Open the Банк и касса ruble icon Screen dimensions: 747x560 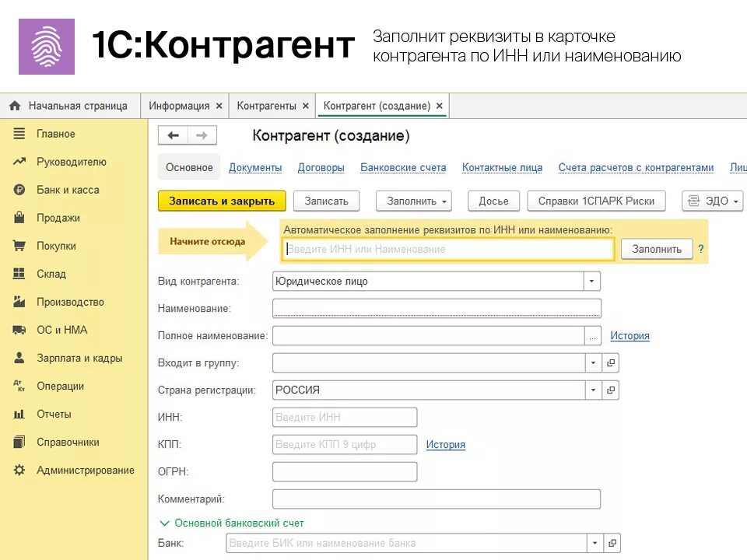(19, 190)
